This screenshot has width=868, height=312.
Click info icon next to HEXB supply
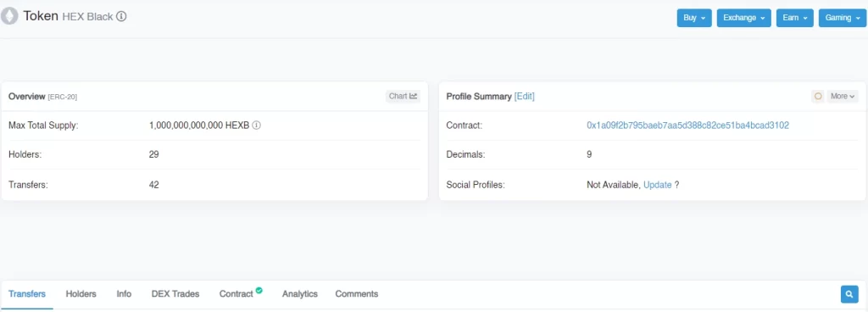pyautogui.click(x=256, y=125)
